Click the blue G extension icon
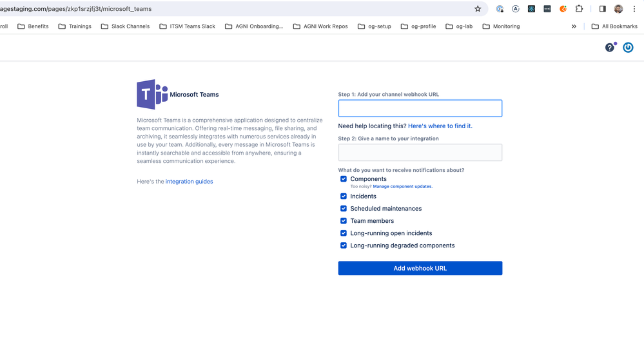Viewport: 644px width, 344px height. 500,8
